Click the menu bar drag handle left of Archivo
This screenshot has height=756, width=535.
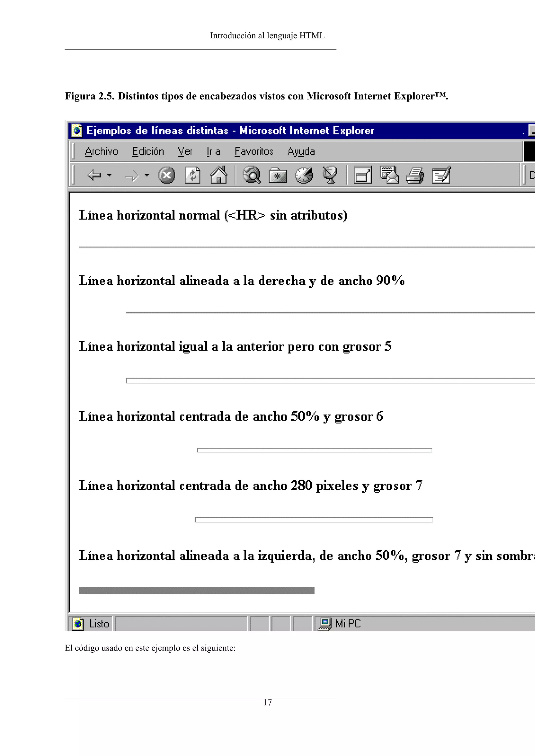point(73,151)
